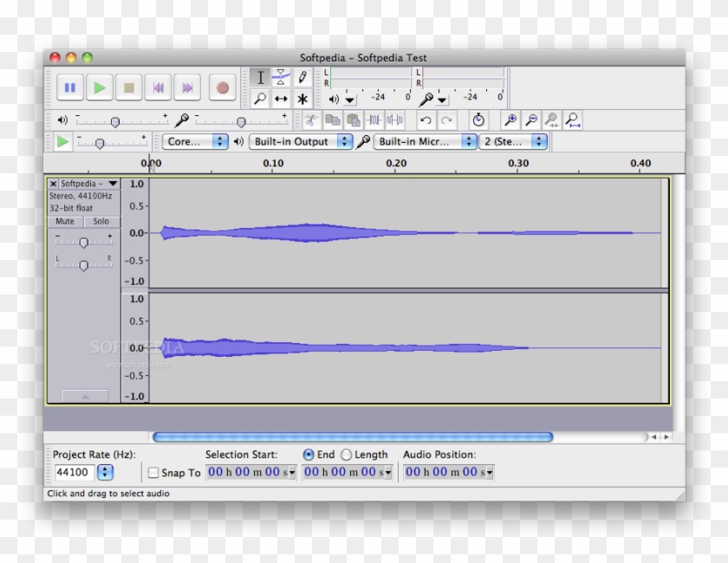Cut the selection with scissors icon
728x563 pixels.
pyautogui.click(x=312, y=120)
